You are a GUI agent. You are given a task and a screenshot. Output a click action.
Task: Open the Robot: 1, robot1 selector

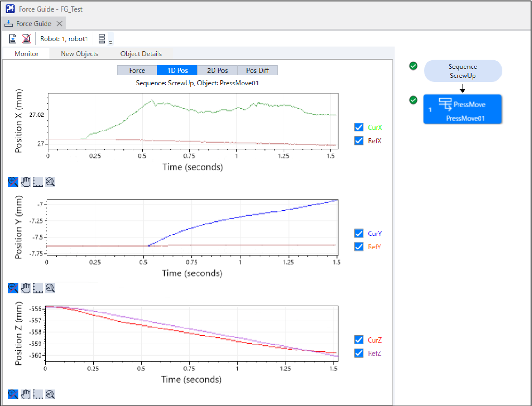pyautogui.click(x=64, y=39)
